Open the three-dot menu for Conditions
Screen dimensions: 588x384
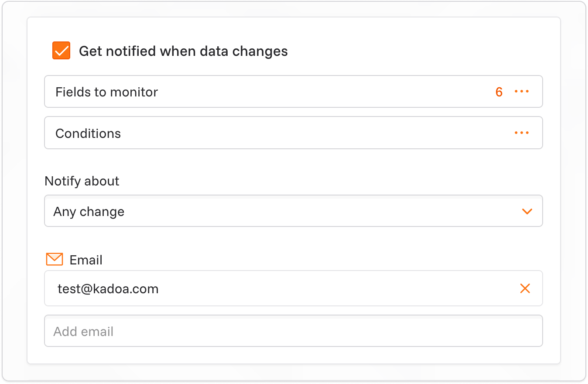tap(522, 133)
